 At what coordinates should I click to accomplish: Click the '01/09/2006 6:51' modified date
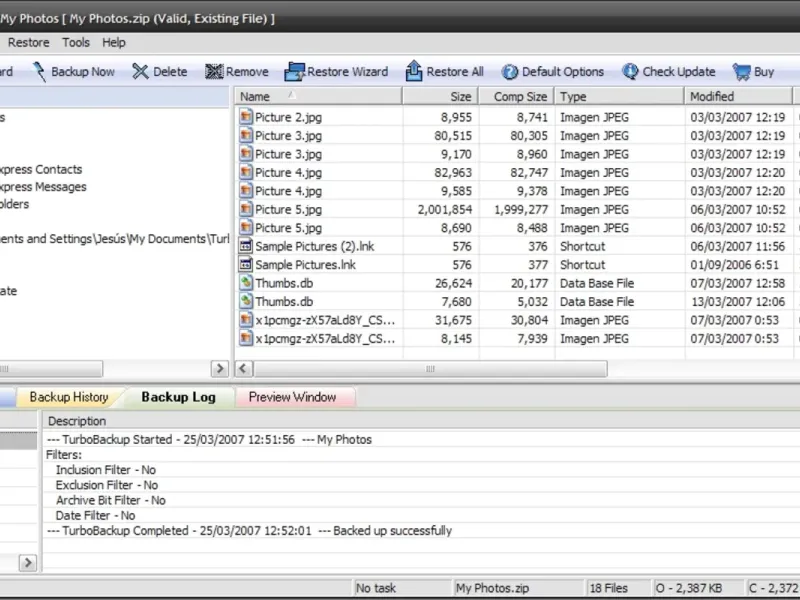point(734,265)
